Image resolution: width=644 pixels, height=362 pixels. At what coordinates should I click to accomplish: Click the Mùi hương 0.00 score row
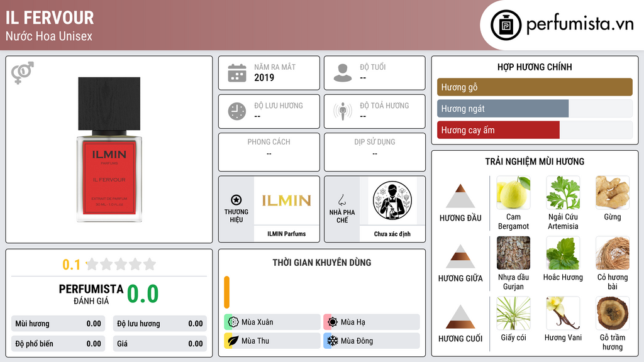click(58, 324)
